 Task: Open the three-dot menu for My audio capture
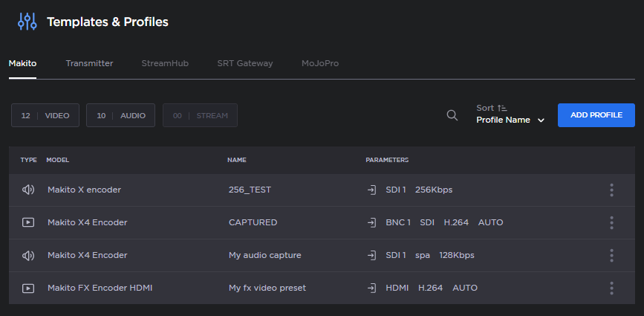(611, 255)
